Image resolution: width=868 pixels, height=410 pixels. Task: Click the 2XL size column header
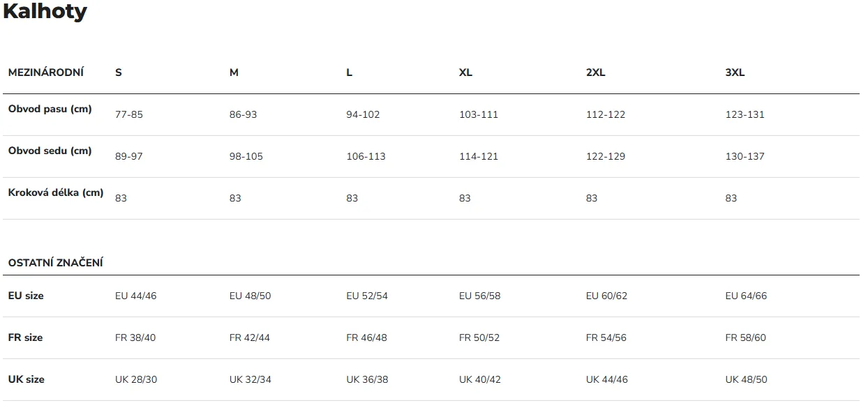(x=595, y=73)
